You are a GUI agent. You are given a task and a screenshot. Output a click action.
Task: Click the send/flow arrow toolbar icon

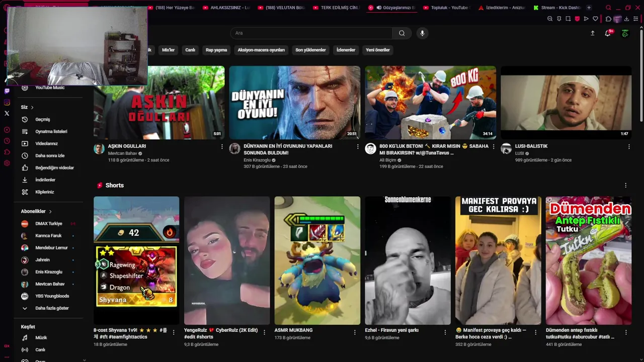pos(586,19)
